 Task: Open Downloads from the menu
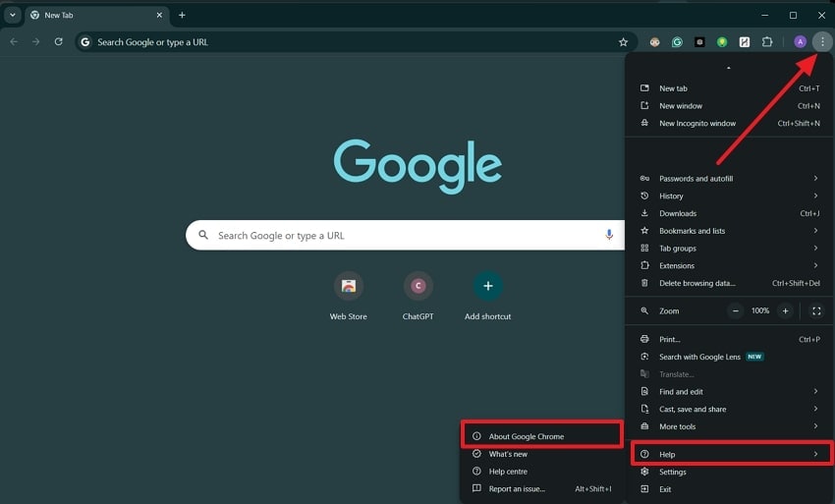click(x=730, y=213)
